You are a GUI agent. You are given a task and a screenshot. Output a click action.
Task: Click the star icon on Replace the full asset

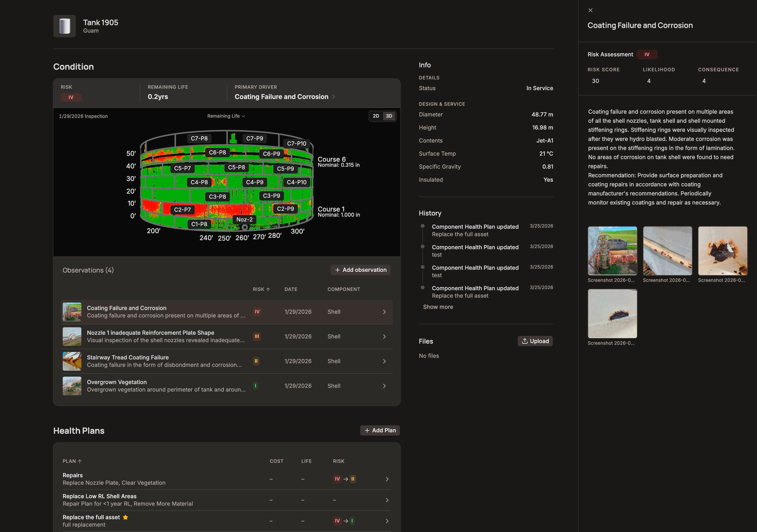coord(126,517)
